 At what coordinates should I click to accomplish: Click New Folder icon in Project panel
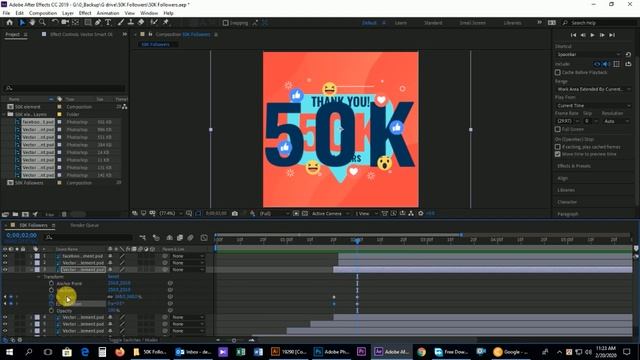[x=15, y=214]
